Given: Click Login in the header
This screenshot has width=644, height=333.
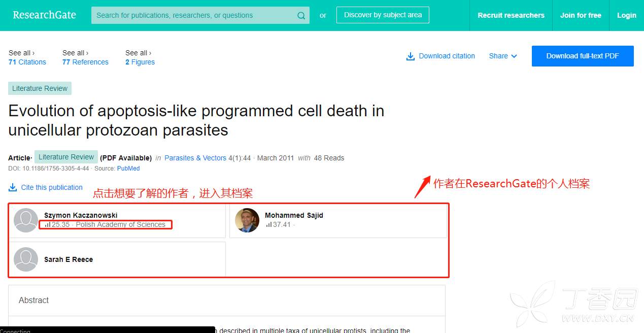Looking at the screenshot, I should click(x=627, y=15).
